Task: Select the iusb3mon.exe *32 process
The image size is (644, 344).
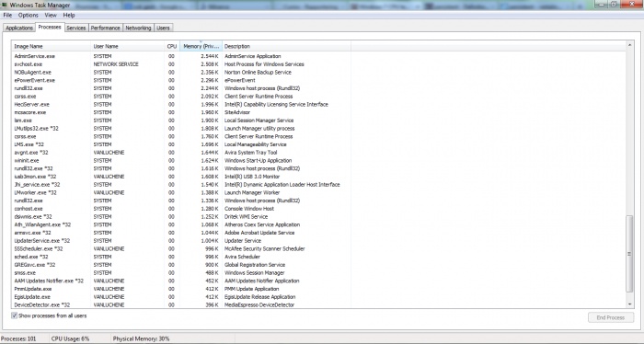Action: pyautogui.click(x=318, y=177)
